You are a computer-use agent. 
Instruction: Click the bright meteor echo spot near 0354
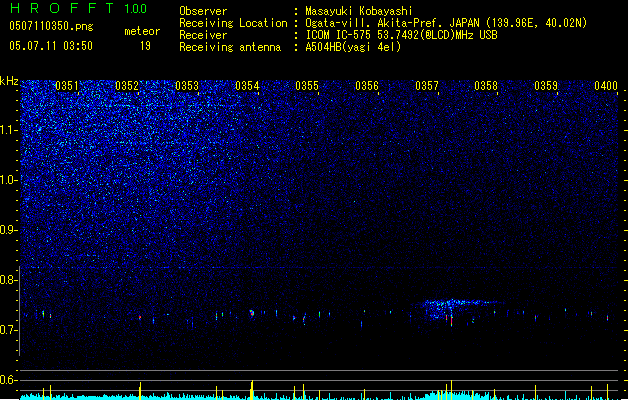pos(252,313)
